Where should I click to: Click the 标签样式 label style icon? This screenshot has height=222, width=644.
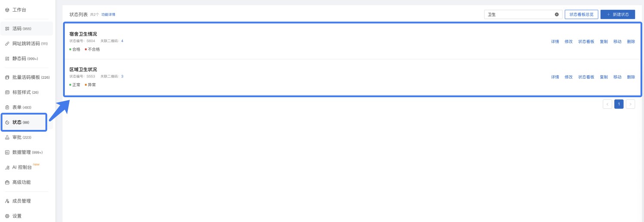tap(7, 92)
